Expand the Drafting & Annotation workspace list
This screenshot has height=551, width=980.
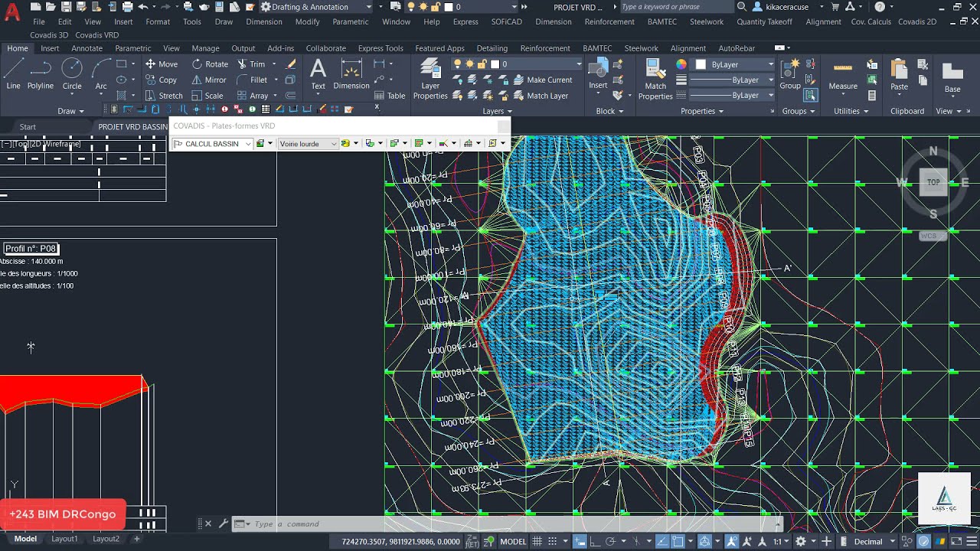pos(316,7)
